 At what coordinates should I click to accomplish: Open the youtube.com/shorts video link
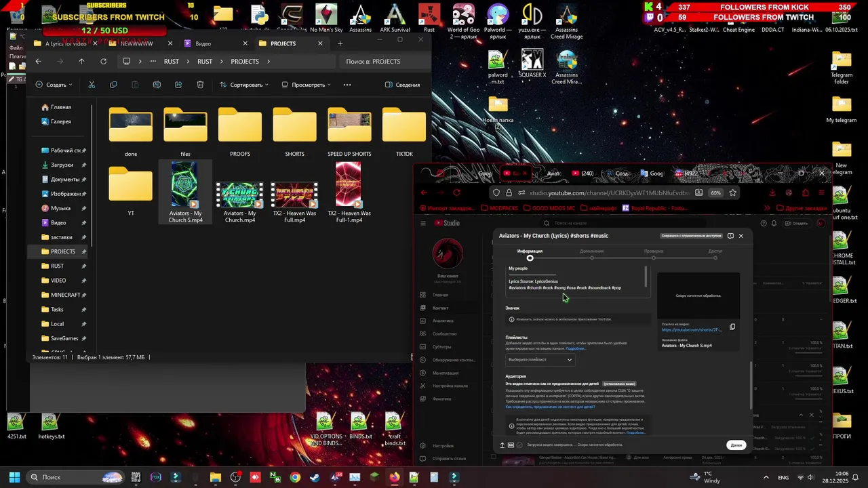click(x=692, y=330)
